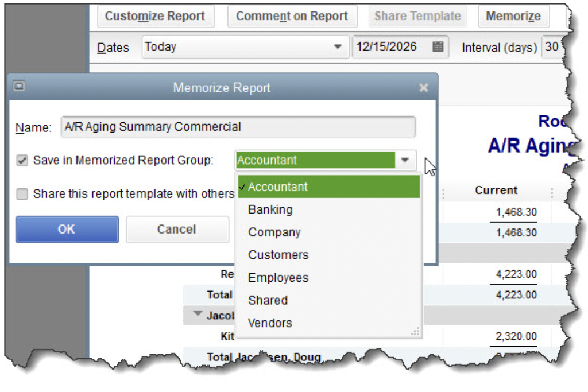This screenshot has height=392, width=588.
Task: Pick Company from the report group list
Action: tap(274, 232)
